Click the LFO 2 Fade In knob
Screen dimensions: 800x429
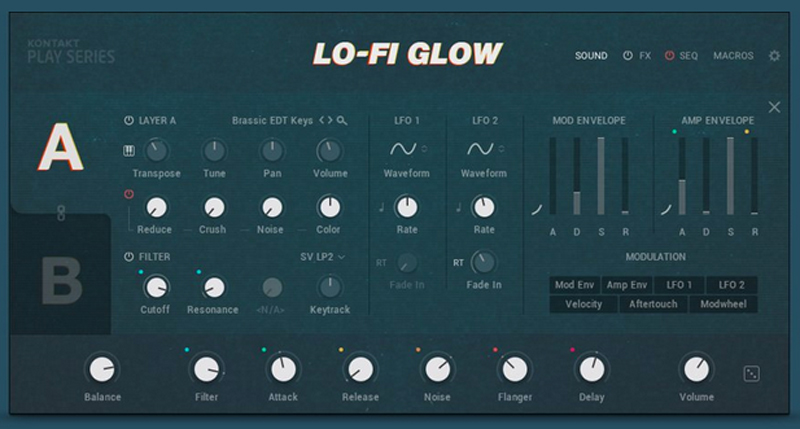coord(483,263)
